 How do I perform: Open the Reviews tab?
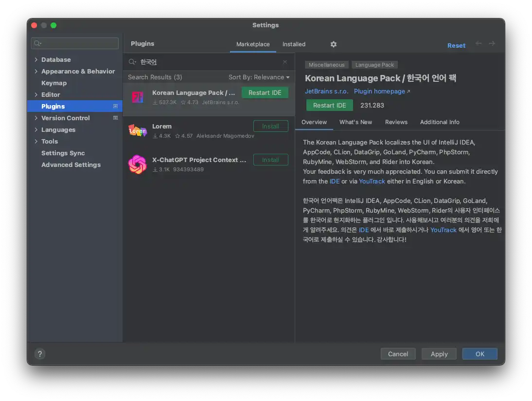point(396,122)
